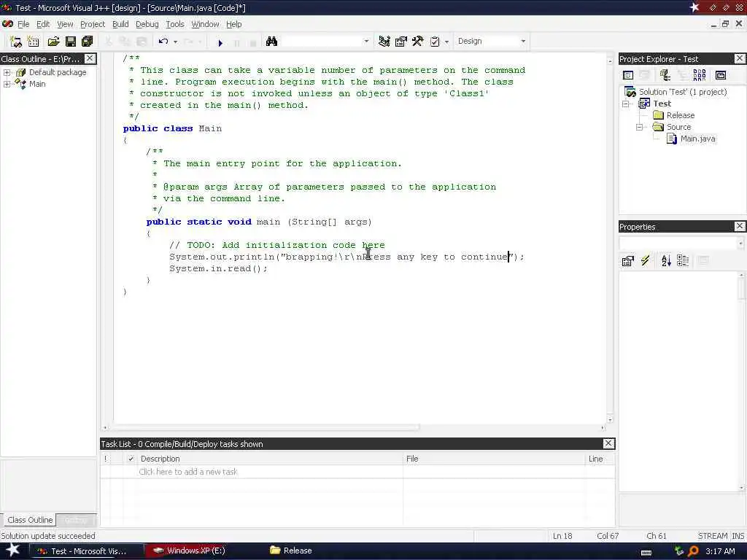Click View Code icon in Project Explorer
The width and height of the screenshot is (747, 560).
628,75
